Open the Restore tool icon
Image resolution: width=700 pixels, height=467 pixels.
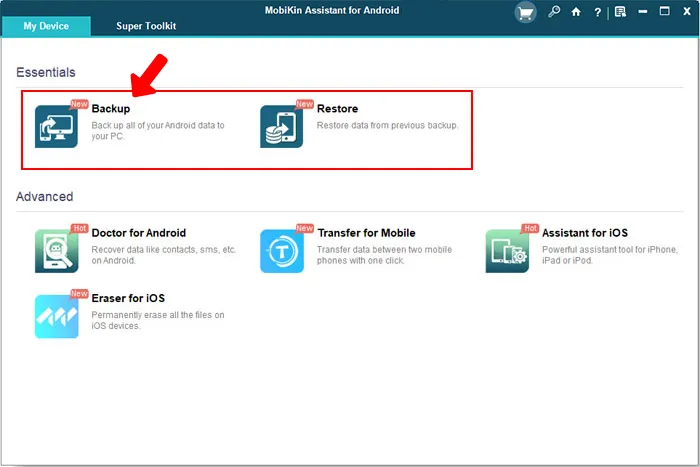282,126
